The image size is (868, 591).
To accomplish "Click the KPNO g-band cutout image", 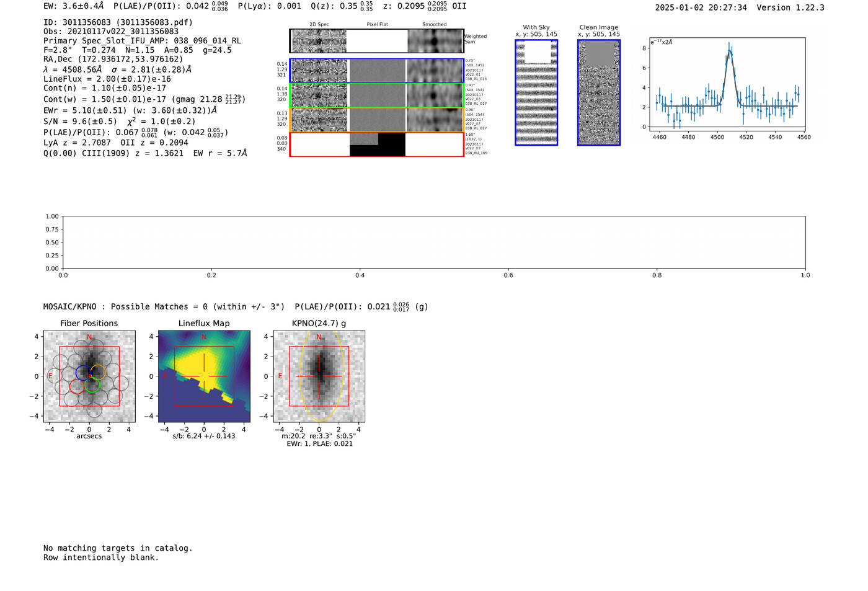I will click(x=319, y=376).
